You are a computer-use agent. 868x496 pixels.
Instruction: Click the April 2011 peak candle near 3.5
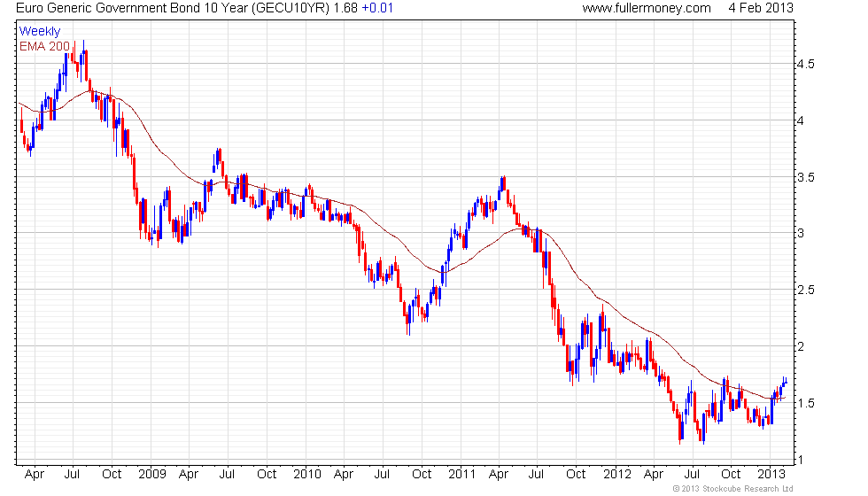[503, 183]
